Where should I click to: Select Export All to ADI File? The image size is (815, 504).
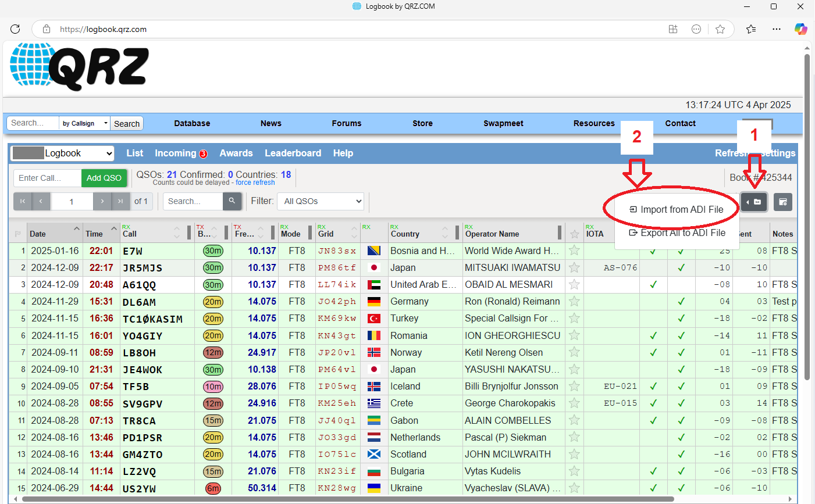[x=678, y=233]
